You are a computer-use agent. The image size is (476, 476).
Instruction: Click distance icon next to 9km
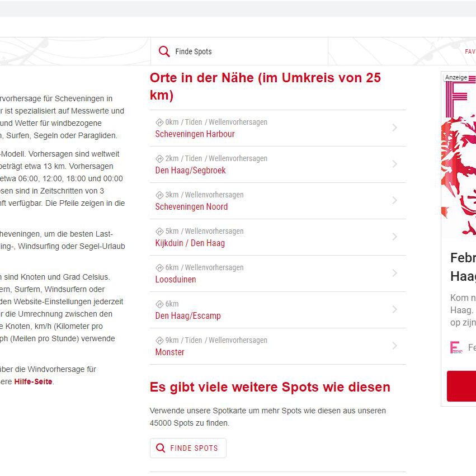159,341
